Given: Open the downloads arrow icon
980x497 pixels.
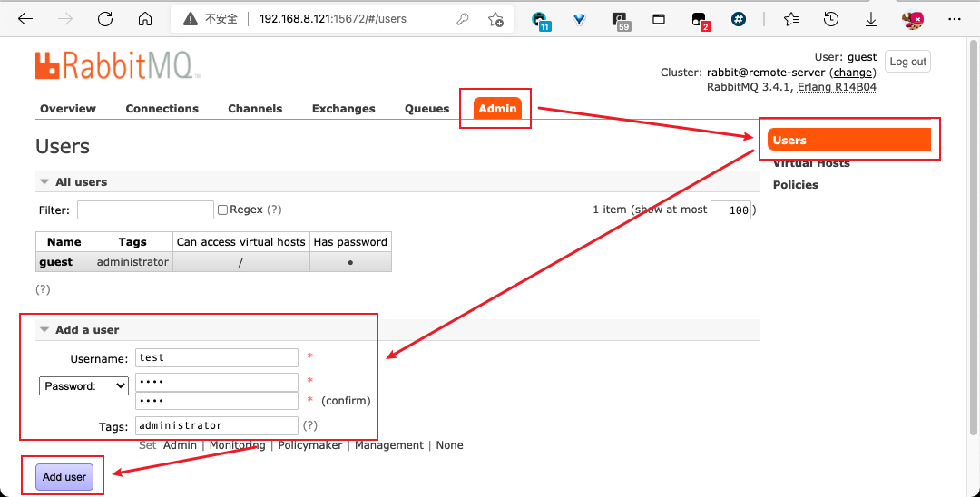Looking at the screenshot, I should tap(870, 20).
